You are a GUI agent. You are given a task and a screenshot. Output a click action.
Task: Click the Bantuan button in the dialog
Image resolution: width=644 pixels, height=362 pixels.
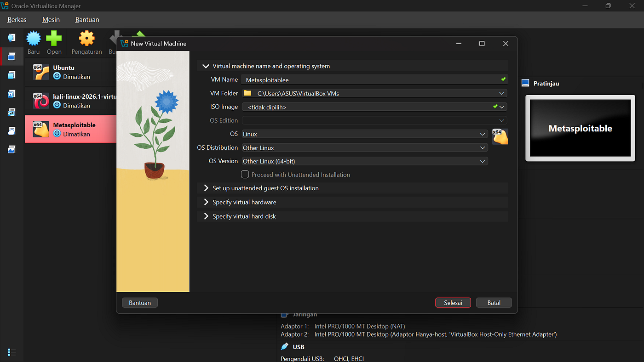[x=140, y=303]
